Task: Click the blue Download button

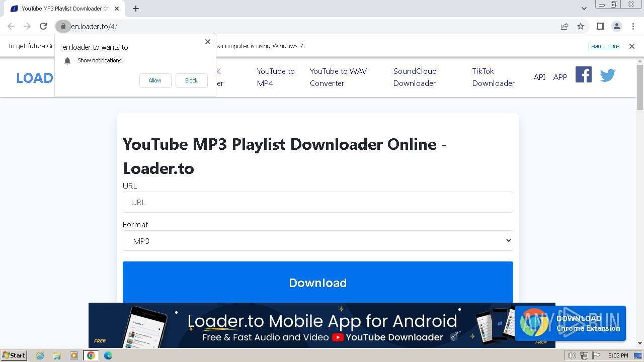Action: tap(318, 283)
